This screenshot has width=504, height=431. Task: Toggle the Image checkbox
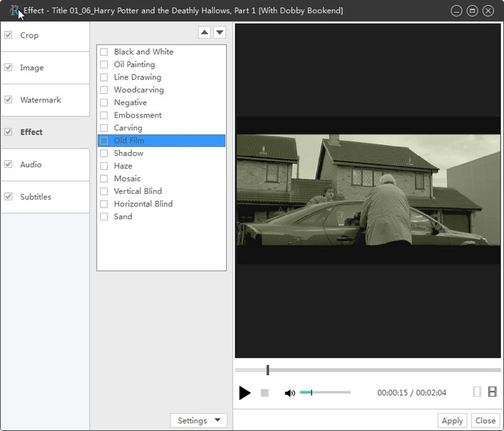coord(9,67)
